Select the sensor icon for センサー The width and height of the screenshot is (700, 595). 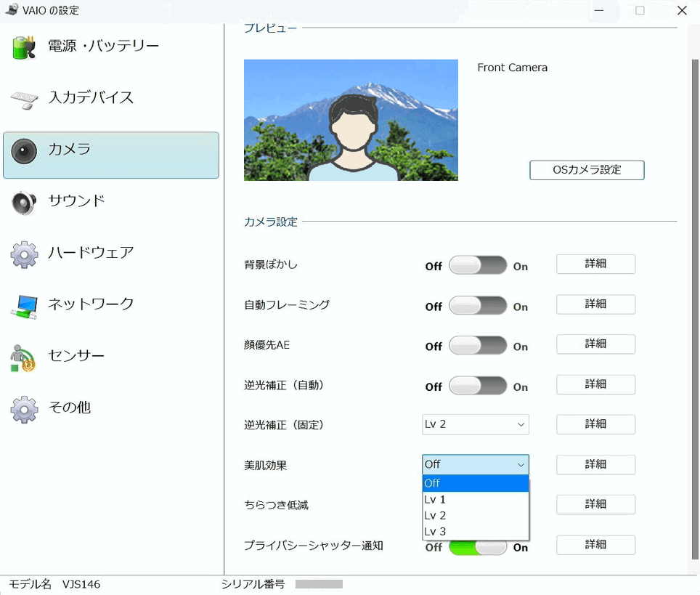tap(23, 358)
